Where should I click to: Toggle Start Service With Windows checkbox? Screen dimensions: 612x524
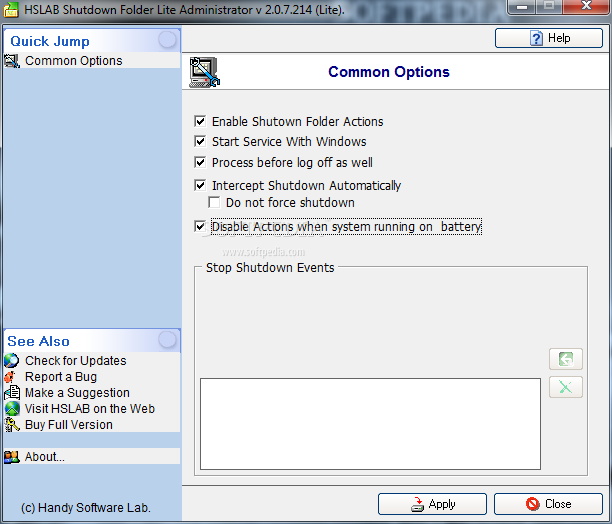tap(200, 141)
